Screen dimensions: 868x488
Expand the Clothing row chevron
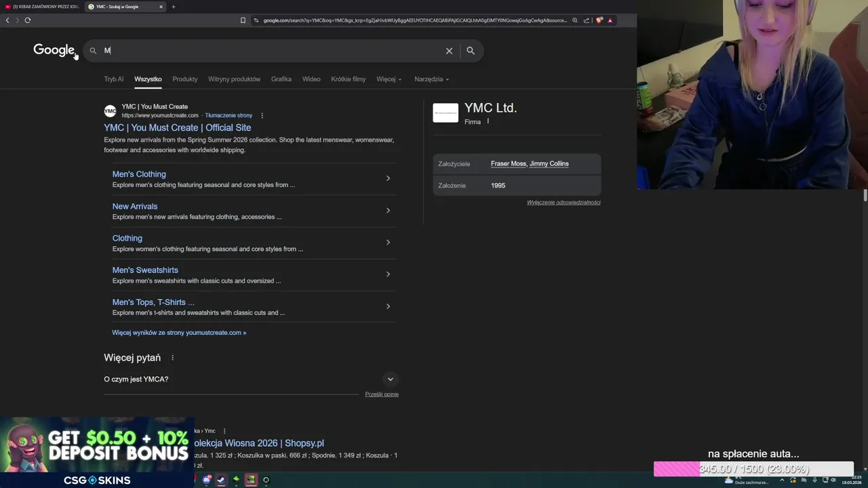[388, 242]
